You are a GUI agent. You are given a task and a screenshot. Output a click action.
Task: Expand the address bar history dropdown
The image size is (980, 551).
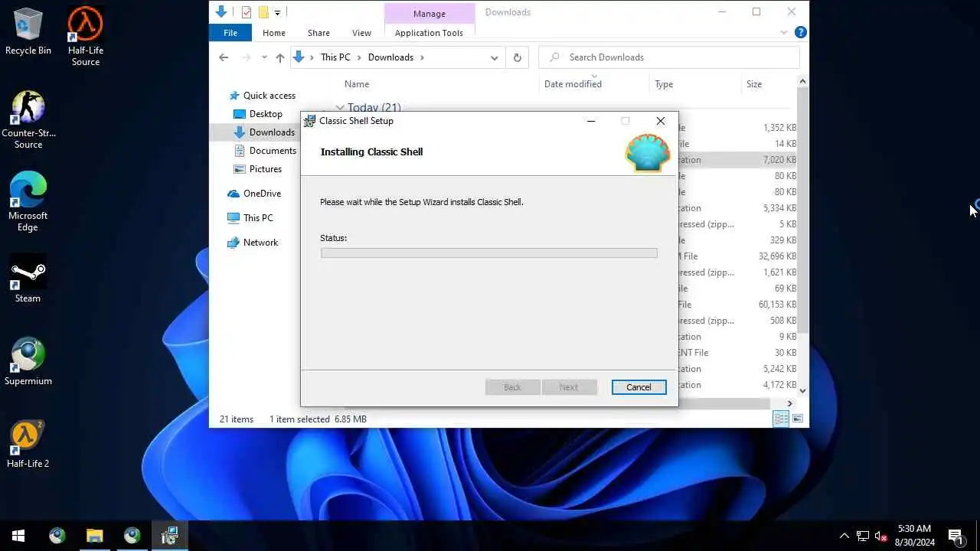495,57
